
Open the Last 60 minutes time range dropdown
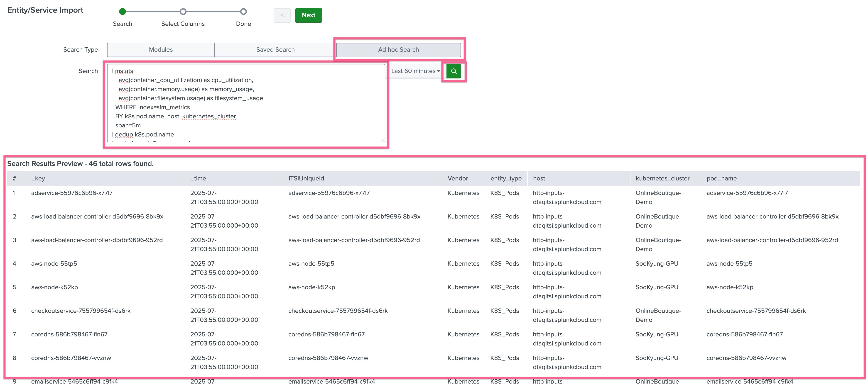(x=415, y=71)
